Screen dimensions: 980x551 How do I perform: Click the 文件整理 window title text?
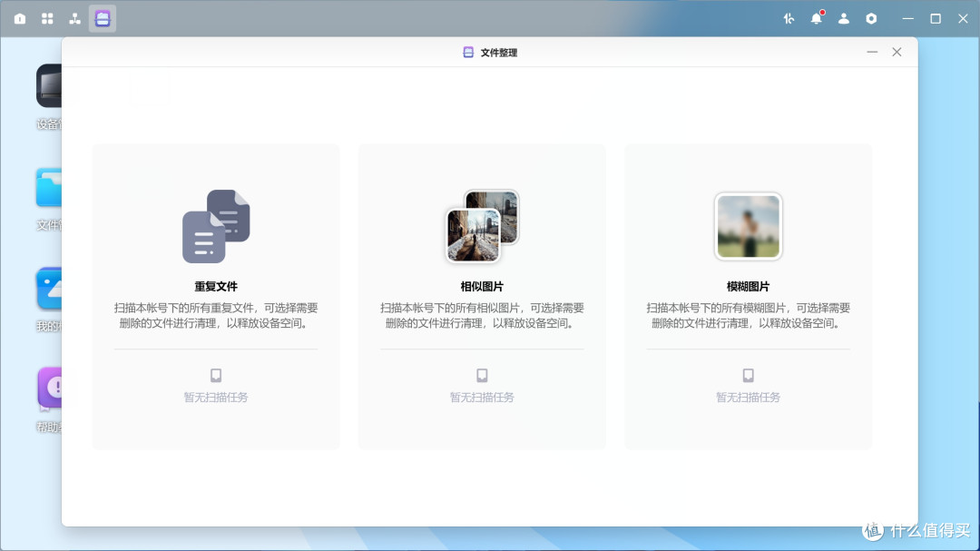(x=499, y=53)
